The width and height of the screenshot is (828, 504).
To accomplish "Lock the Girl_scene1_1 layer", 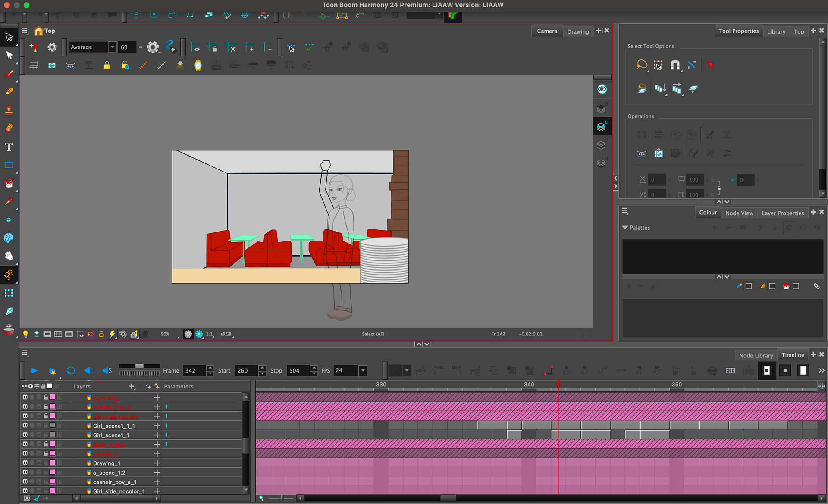I will pos(45,435).
